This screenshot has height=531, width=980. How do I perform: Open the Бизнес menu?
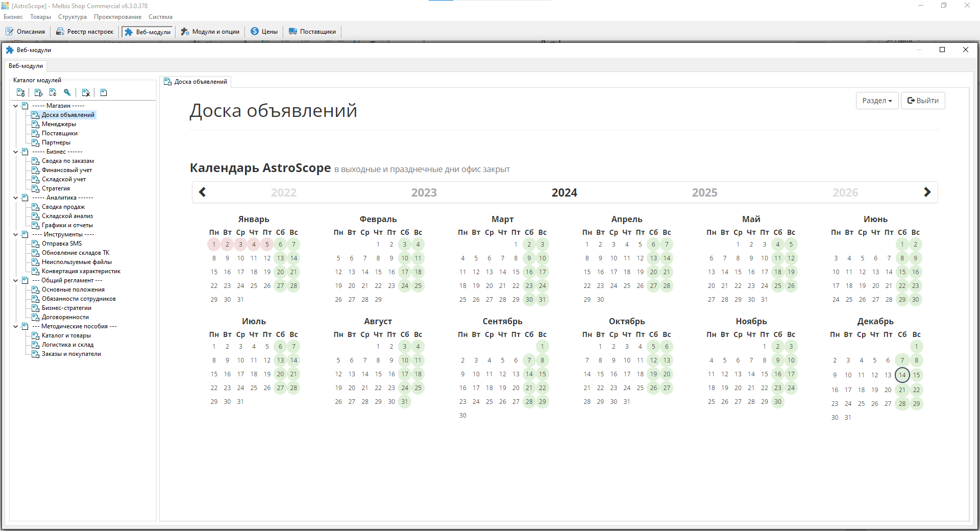[x=13, y=17]
